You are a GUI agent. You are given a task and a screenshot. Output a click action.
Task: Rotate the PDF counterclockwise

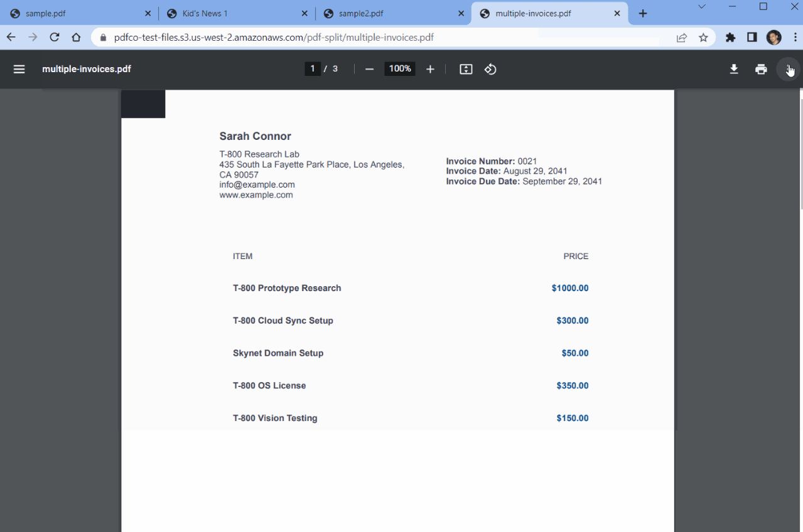490,69
